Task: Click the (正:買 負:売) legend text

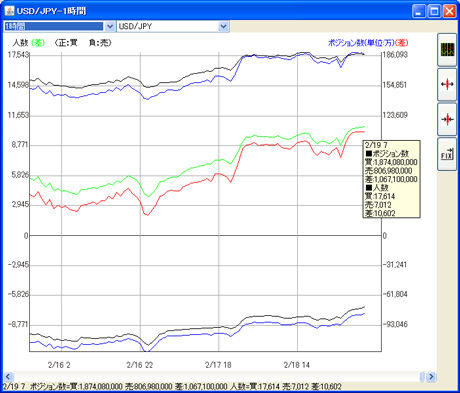Action: tap(83, 43)
